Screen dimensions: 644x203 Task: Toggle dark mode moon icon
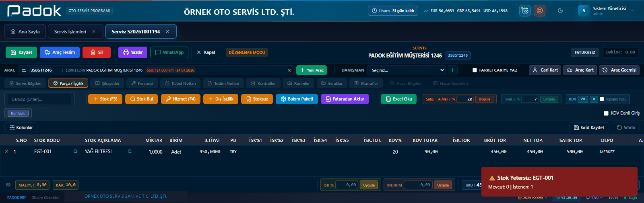click(x=560, y=11)
